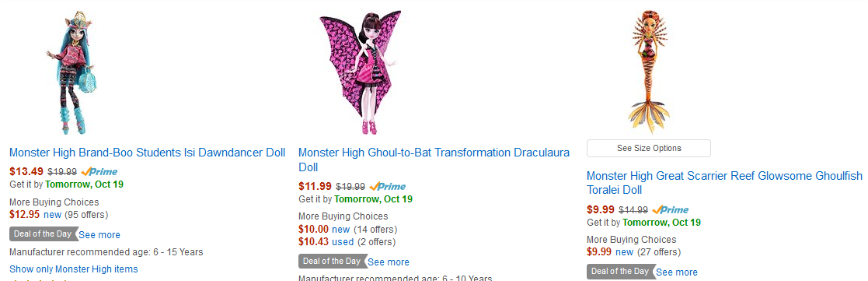Open Monster High Brand-Boo Students Isi Dawndancer title
The image size is (868, 281).
[147, 153]
